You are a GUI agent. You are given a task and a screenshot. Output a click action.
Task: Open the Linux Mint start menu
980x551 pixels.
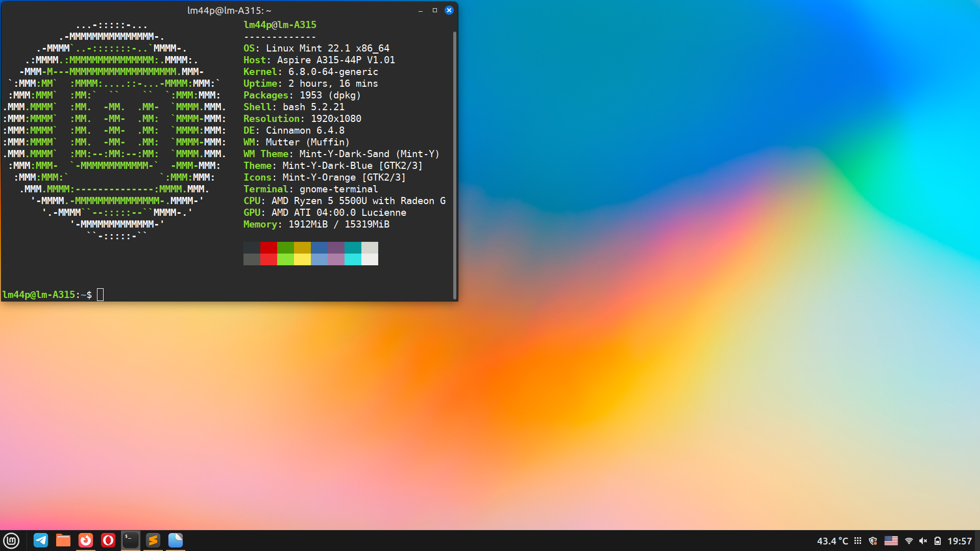tap(11, 540)
